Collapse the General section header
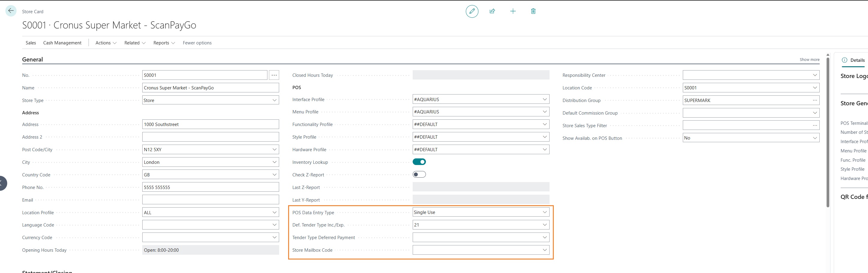868x273 pixels. pos(32,60)
